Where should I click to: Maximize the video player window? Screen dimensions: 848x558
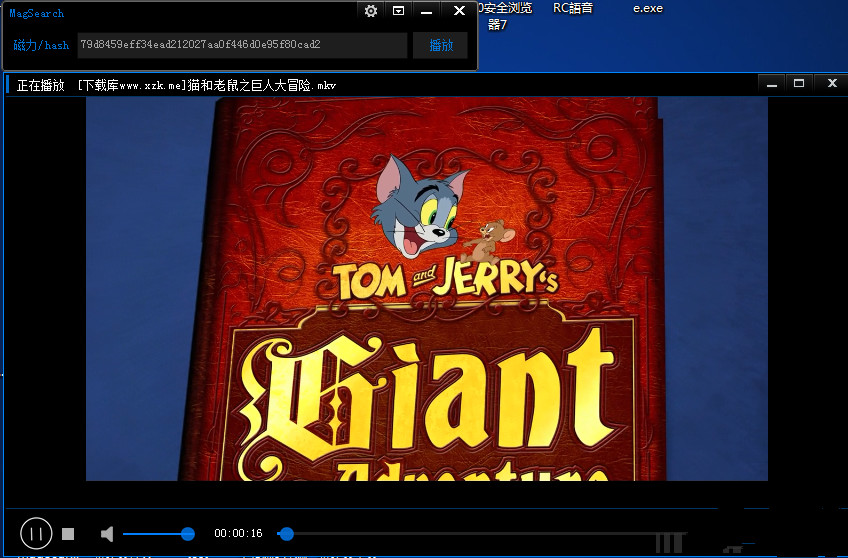pyautogui.click(x=799, y=84)
